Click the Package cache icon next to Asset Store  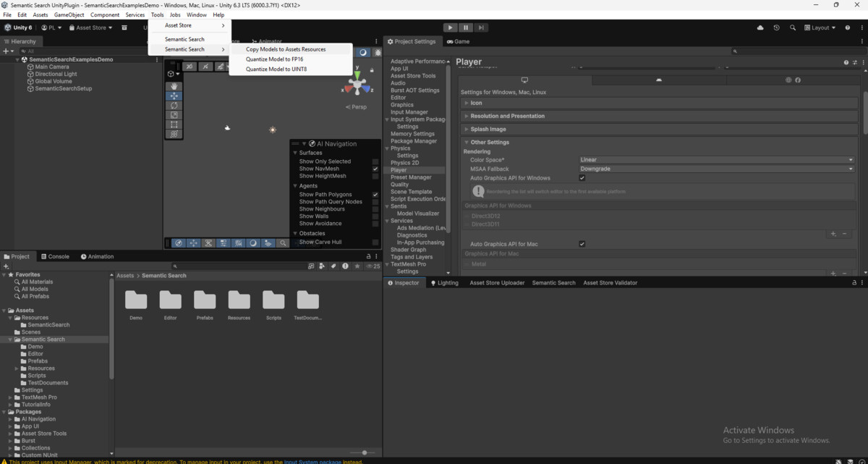(124, 28)
